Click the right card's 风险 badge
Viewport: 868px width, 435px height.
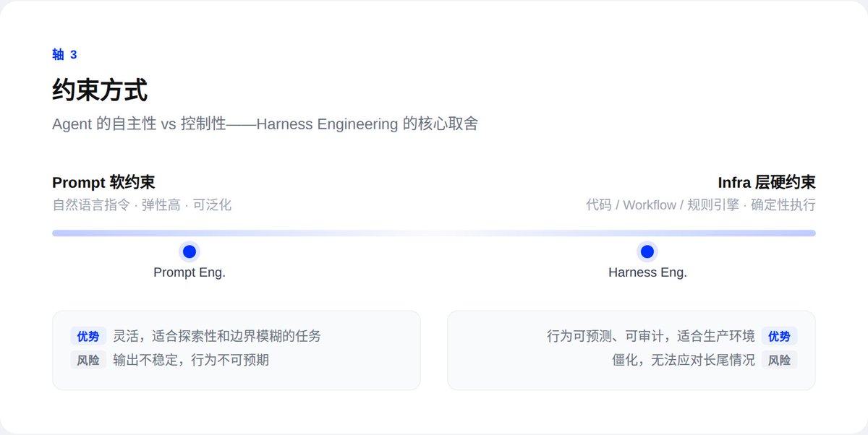pos(779,360)
